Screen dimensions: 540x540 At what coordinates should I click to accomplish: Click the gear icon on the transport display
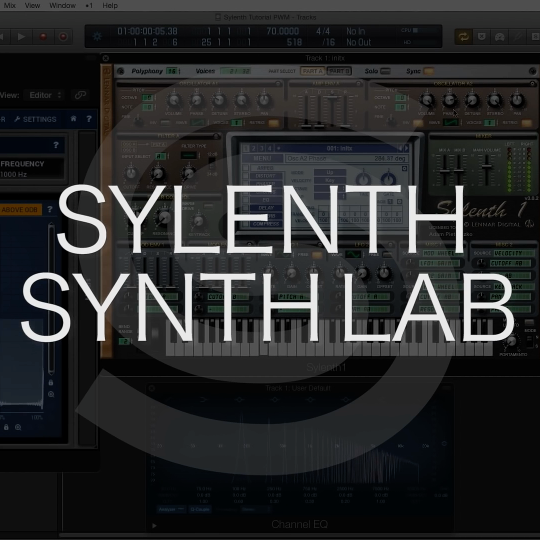coord(97,37)
